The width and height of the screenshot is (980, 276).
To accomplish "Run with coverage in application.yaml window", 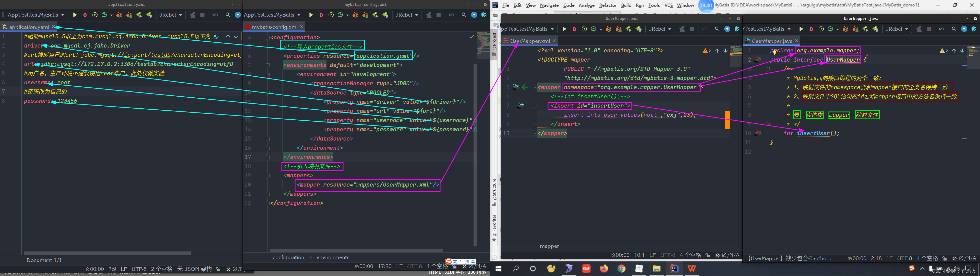I will [x=95, y=15].
